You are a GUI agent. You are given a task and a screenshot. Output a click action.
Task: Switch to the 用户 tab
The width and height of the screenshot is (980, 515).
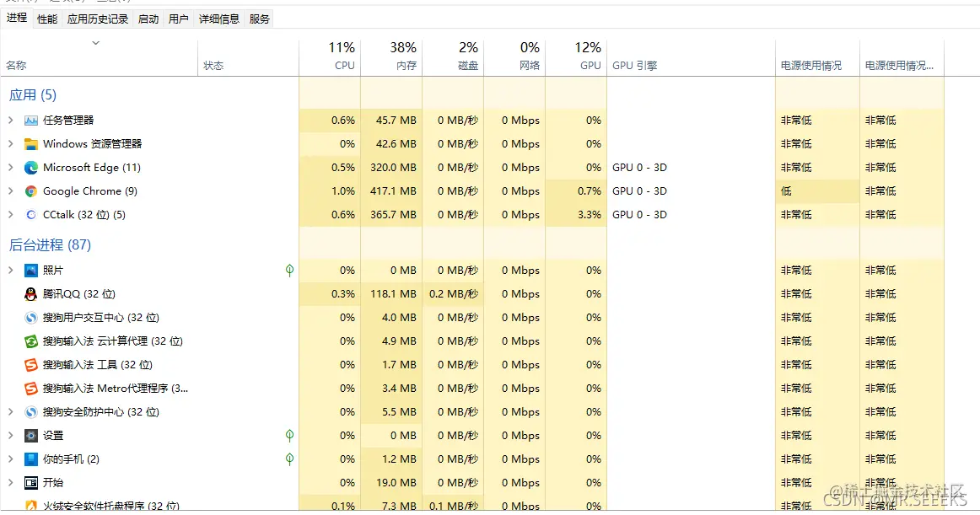click(178, 19)
